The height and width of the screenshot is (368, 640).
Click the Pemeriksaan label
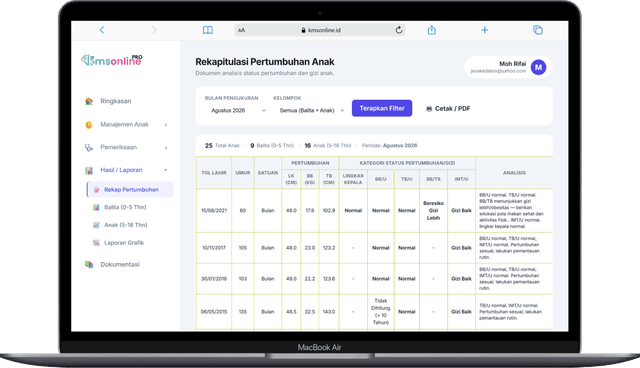(x=118, y=147)
